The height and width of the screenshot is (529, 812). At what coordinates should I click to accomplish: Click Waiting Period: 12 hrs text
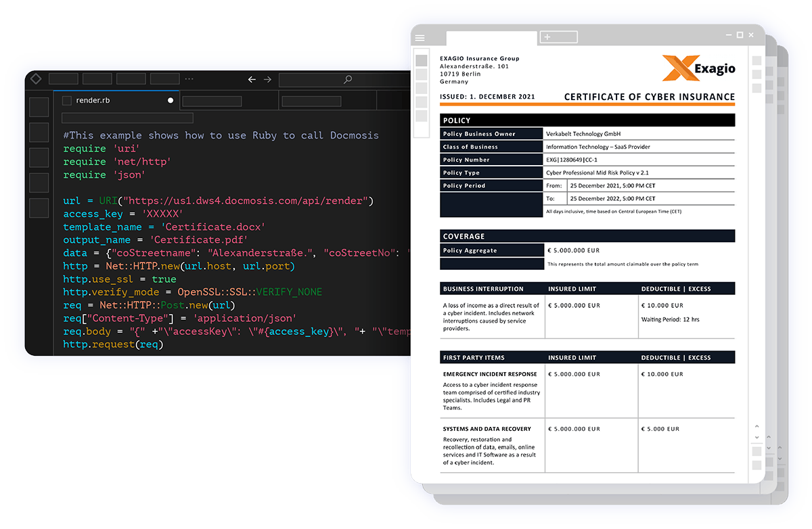pos(671,319)
